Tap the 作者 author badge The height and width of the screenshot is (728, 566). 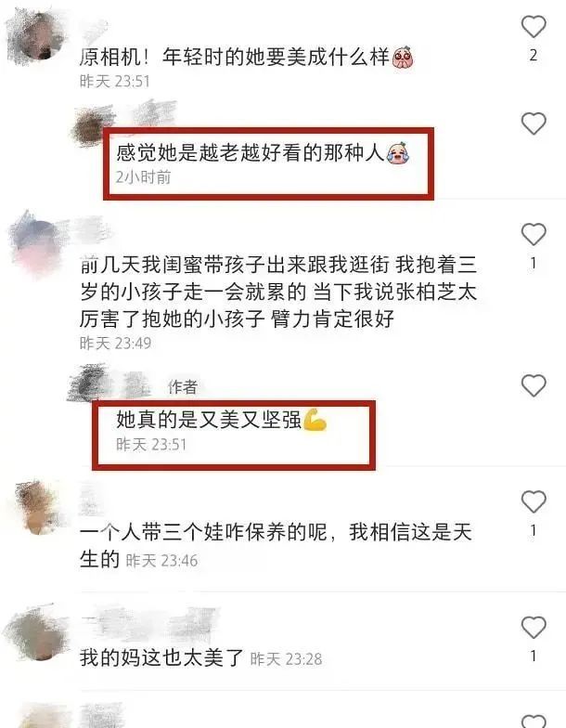182,386
